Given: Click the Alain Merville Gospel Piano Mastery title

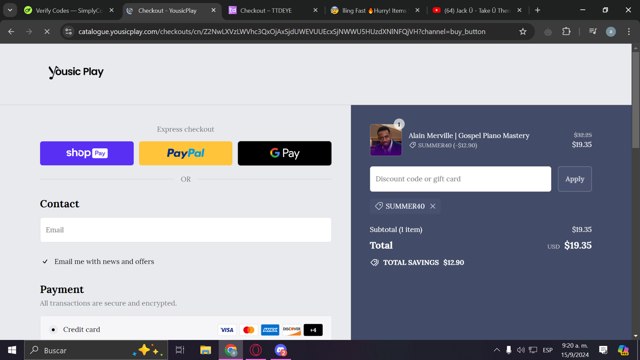Looking at the screenshot, I should click(469, 136).
